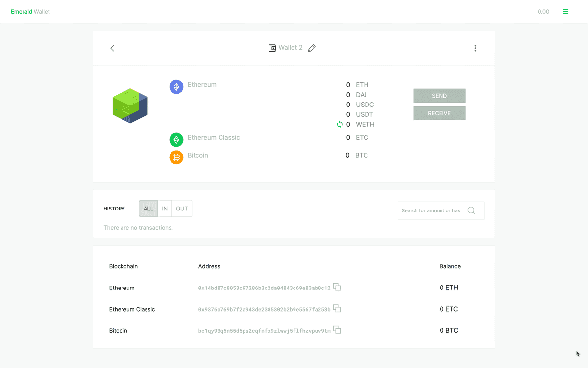
Task: Click the Ethereum Classic logo icon
Action: pyautogui.click(x=176, y=140)
